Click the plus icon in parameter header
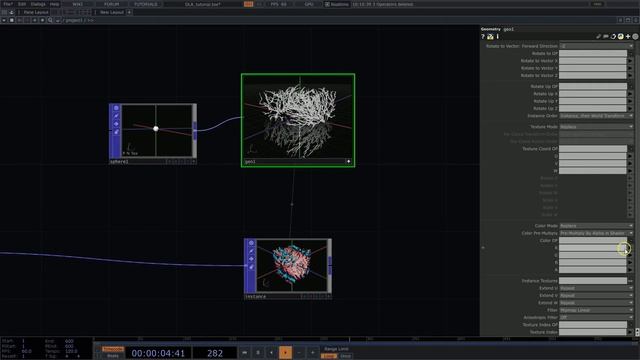Image resolution: width=640 pixels, height=360 pixels. (628, 37)
